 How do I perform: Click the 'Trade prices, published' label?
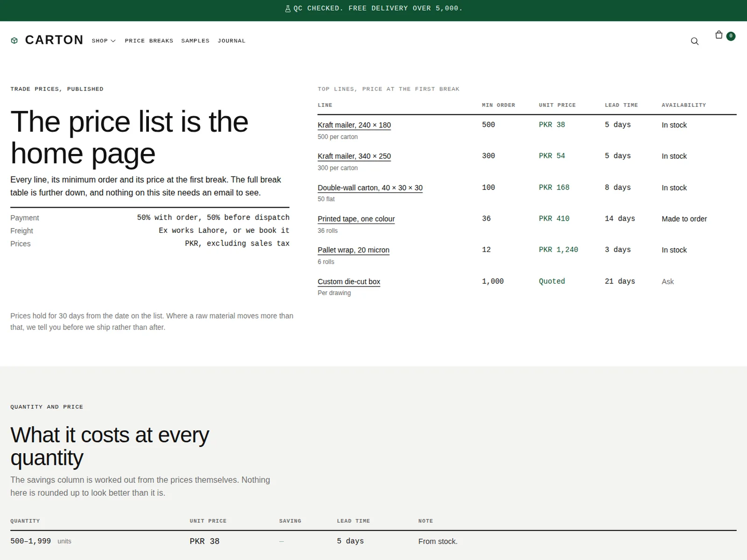pyautogui.click(x=57, y=89)
